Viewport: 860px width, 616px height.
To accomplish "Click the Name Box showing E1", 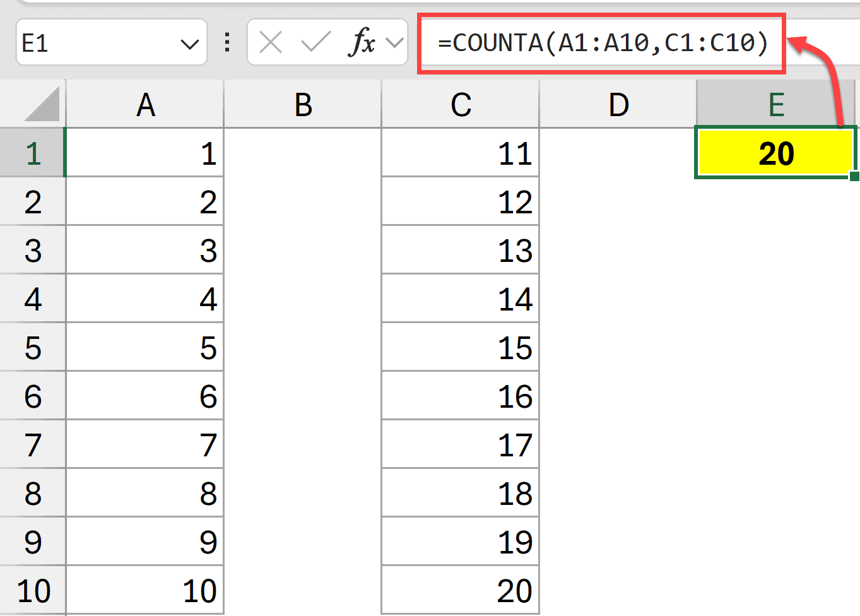I will pyautogui.click(x=95, y=42).
